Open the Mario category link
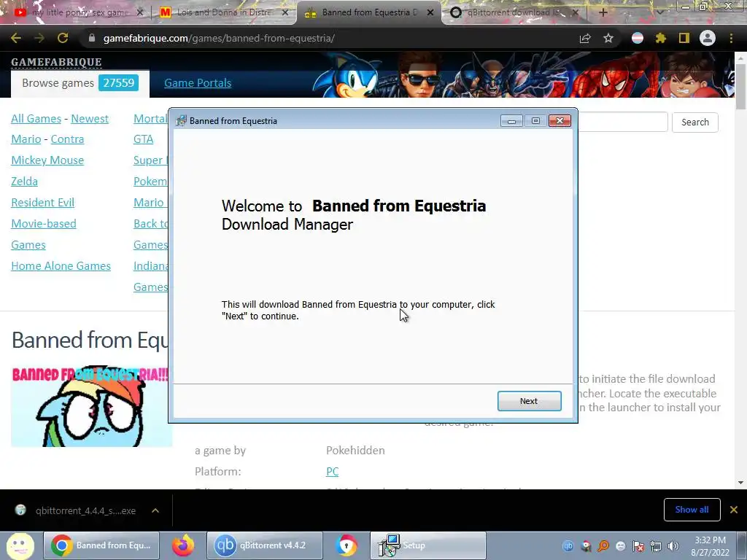This screenshot has height=560, width=747. tap(26, 139)
